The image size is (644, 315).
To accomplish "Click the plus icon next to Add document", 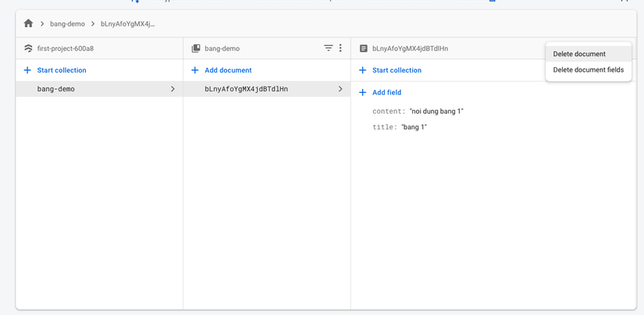I will pyautogui.click(x=195, y=70).
